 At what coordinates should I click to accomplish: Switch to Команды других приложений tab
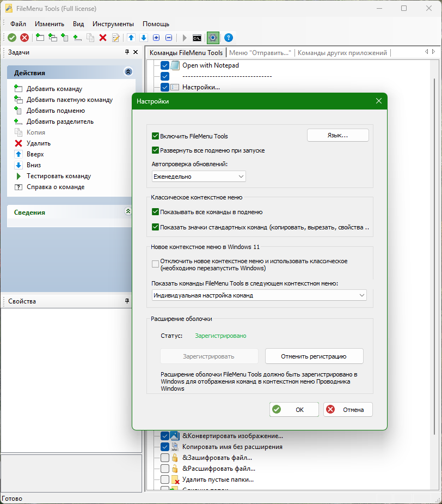click(342, 53)
